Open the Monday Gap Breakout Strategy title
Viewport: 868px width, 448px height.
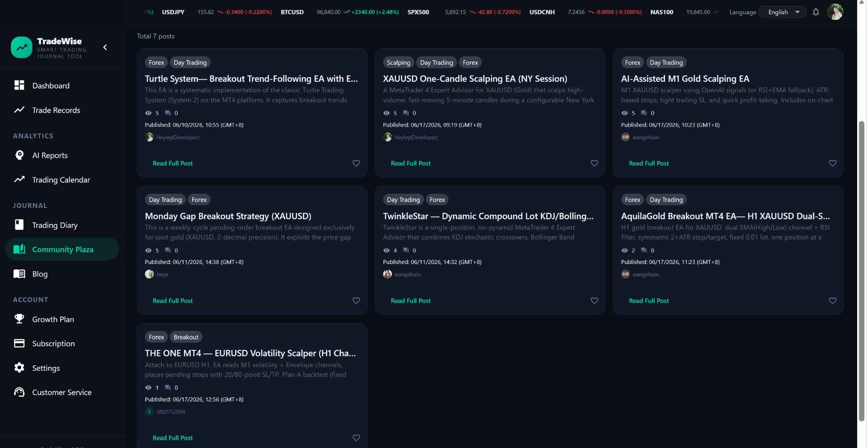click(228, 216)
